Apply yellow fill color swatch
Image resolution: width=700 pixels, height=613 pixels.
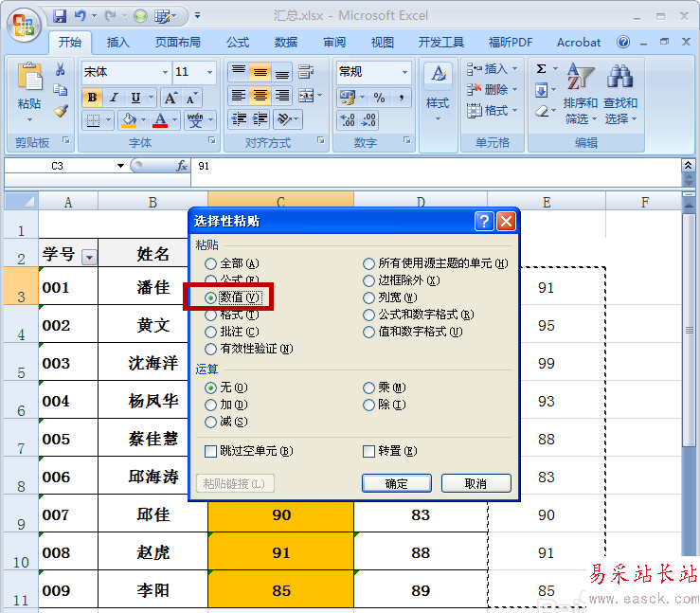(129, 120)
